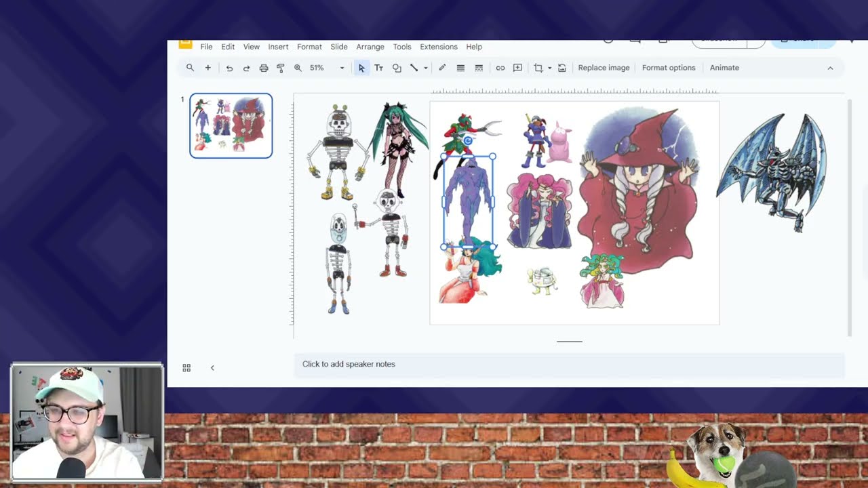Open the Slide menu
Screen dimensions: 868x488
point(339,47)
